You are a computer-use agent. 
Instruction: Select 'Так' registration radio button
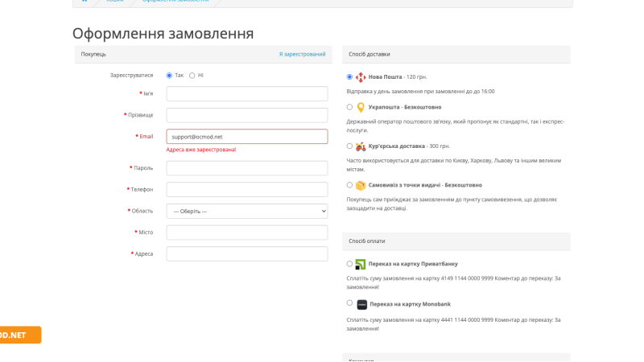tap(169, 76)
